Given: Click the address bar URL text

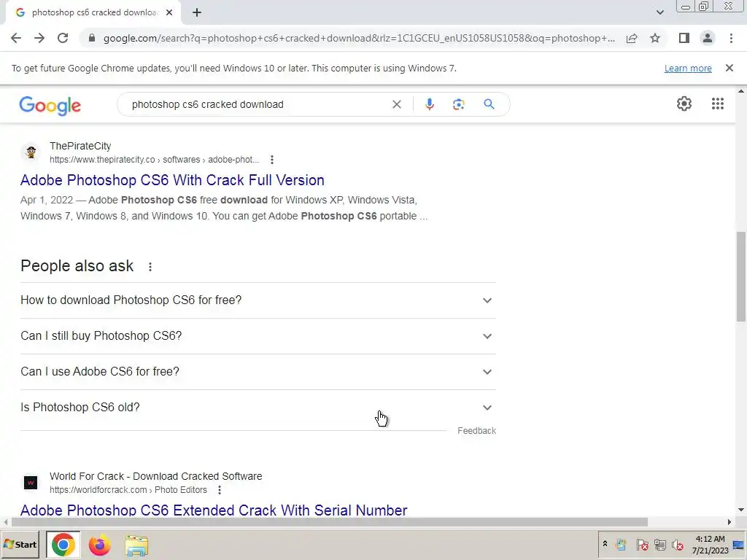Looking at the screenshot, I should tap(359, 38).
